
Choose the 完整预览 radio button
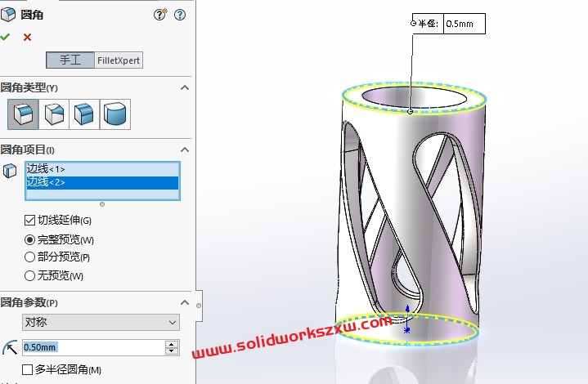coord(29,239)
